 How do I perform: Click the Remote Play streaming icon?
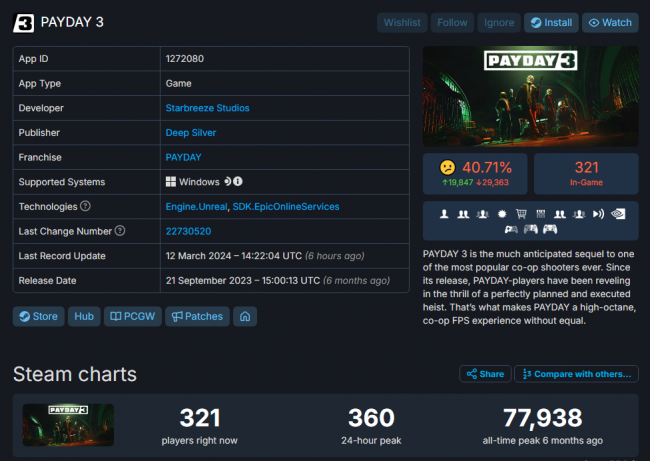coord(598,214)
